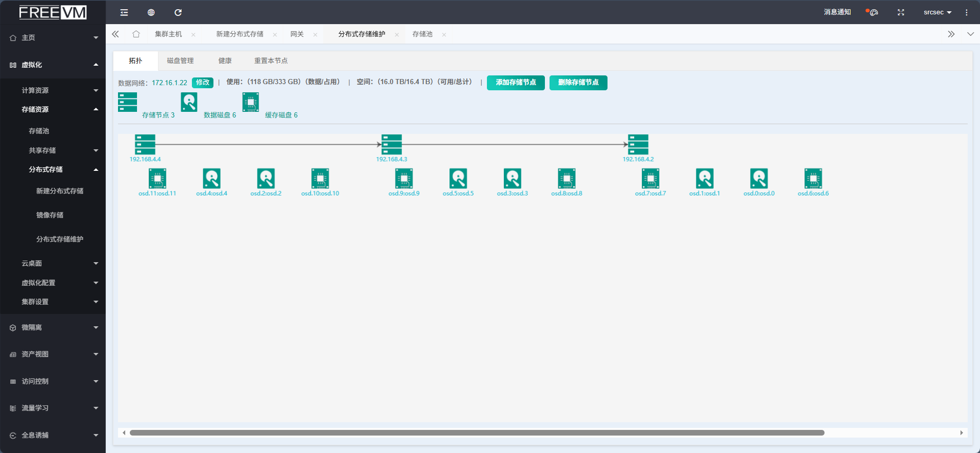Click the horizontal scrollbar in topology view
This screenshot has height=453, width=980.
click(477, 433)
